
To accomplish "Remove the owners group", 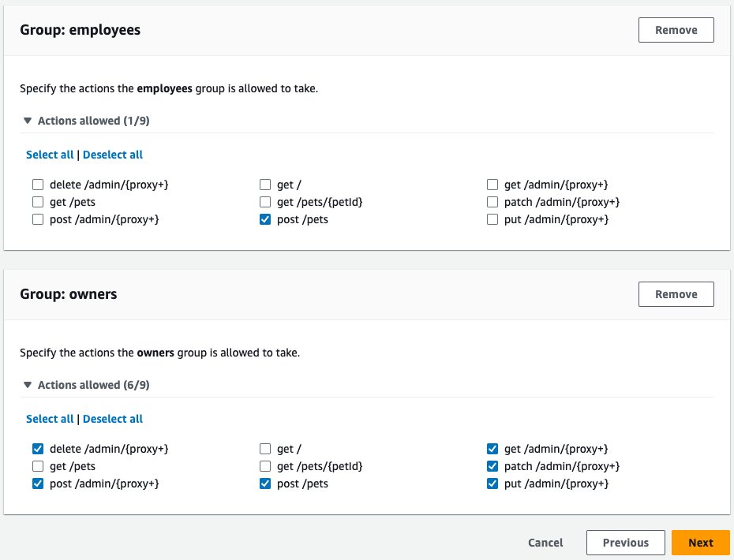I will coord(676,293).
